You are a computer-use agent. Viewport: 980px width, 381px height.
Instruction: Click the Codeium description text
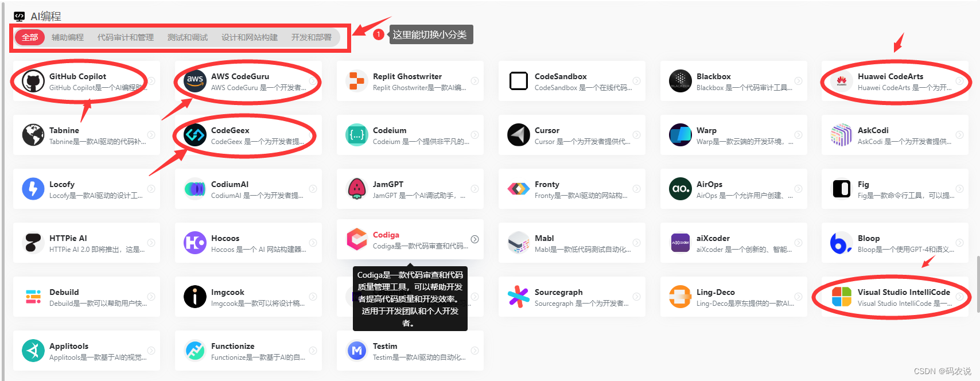421,142
